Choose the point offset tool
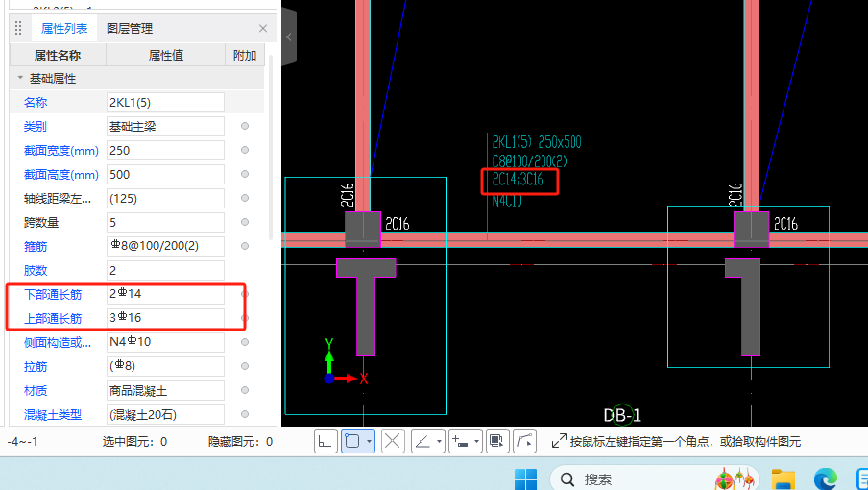868x490 pixels. (x=461, y=441)
